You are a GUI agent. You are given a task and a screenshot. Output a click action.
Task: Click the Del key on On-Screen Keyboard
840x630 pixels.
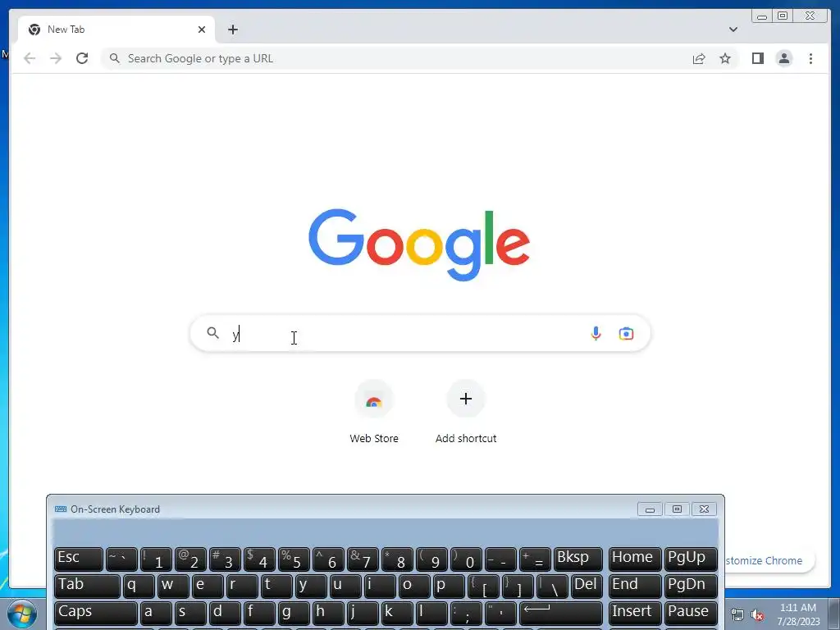[585, 586]
